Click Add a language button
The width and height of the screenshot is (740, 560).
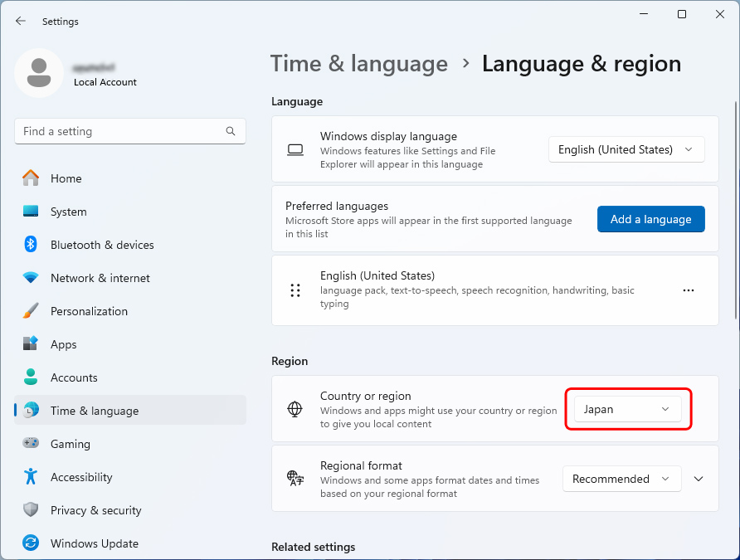click(650, 219)
